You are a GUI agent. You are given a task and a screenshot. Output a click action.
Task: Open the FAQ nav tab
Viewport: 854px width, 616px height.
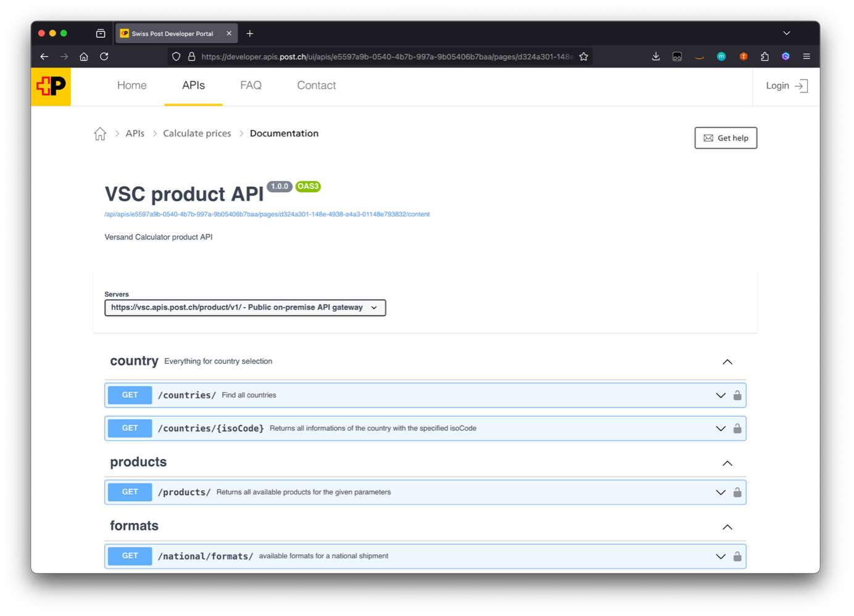coord(251,86)
